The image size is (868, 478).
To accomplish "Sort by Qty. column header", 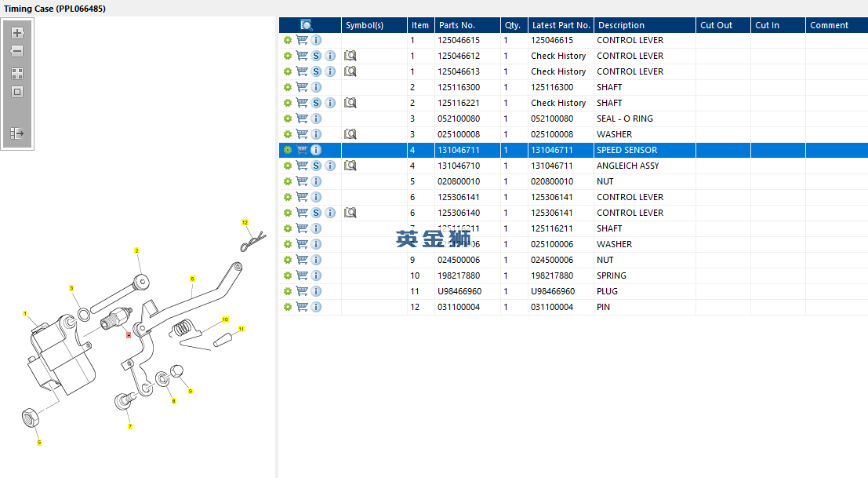I will 514,25.
